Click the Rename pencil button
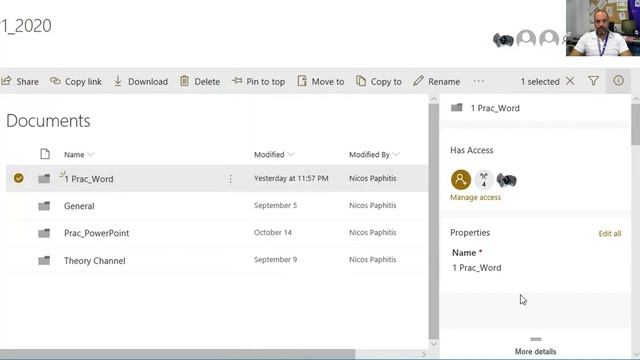The height and width of the screenshot is (360, 640). (436, 81)
